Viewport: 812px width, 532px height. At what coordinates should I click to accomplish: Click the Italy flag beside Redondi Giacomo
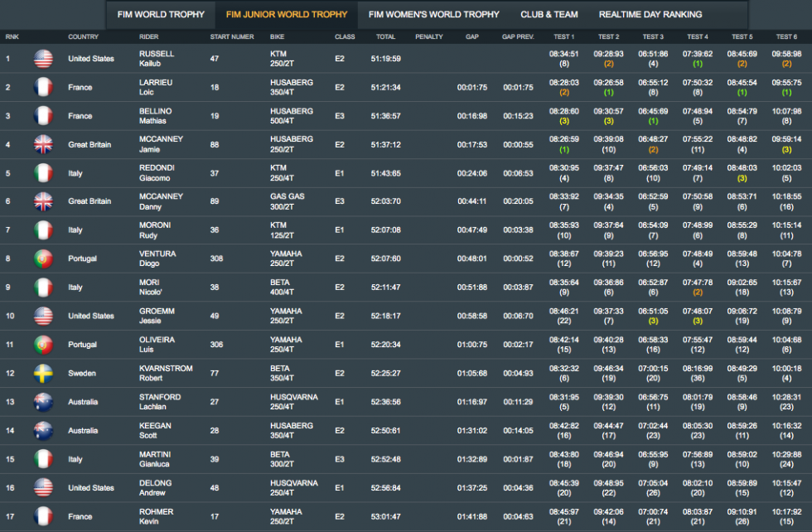tap(43, 173)
